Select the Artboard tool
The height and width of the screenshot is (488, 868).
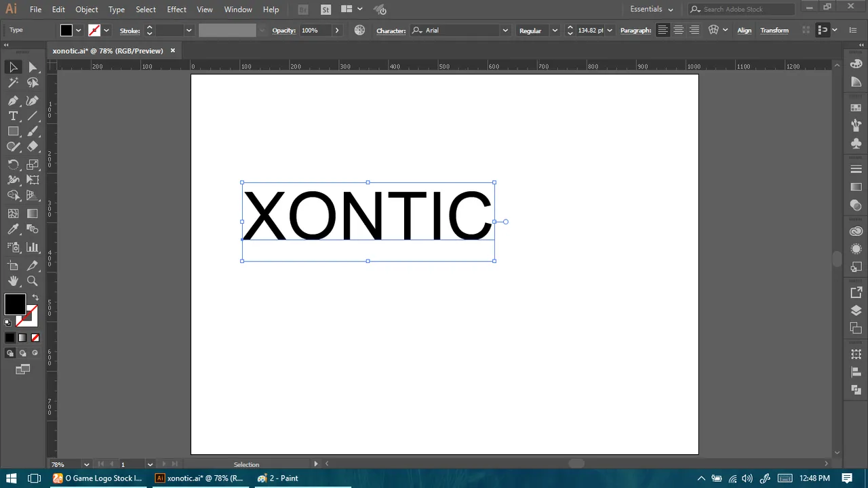(x=13, y=266)
